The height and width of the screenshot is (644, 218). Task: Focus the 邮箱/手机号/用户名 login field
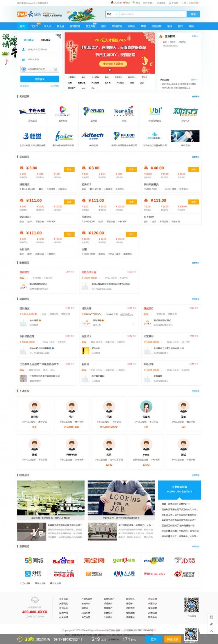click(x=40, y=49)
